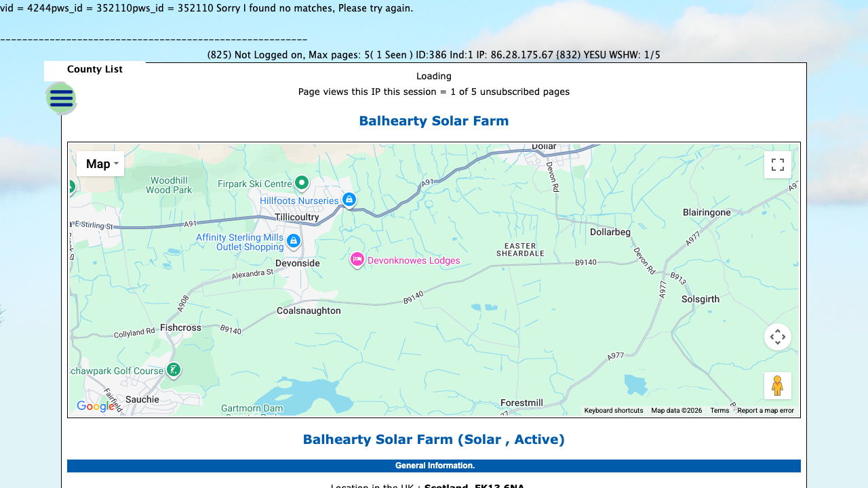Toggle fullscreen mode on the map
The width and height of the screenshot is (868, 488).
777,165
